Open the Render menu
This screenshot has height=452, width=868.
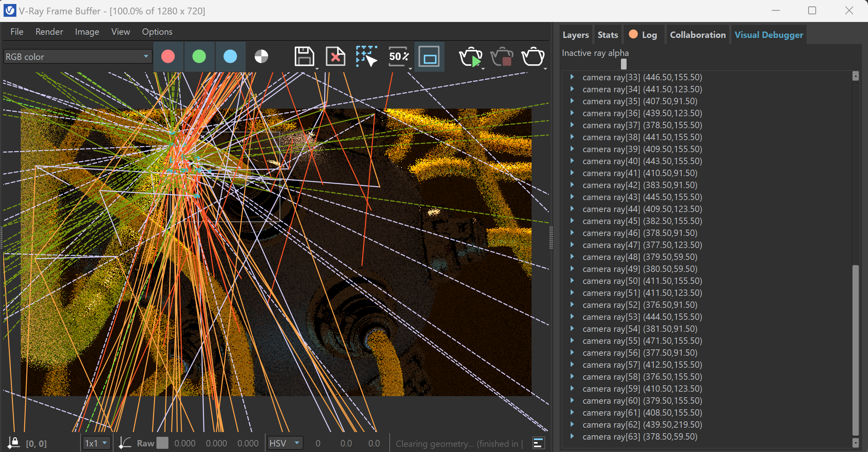pyautogui.click(x=49, y=32)
